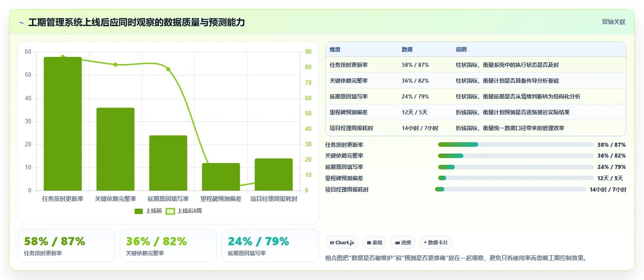Click the 任务按时更新率 bar in chart
Viewport: 644px width, 280px height.
(63, 124)
